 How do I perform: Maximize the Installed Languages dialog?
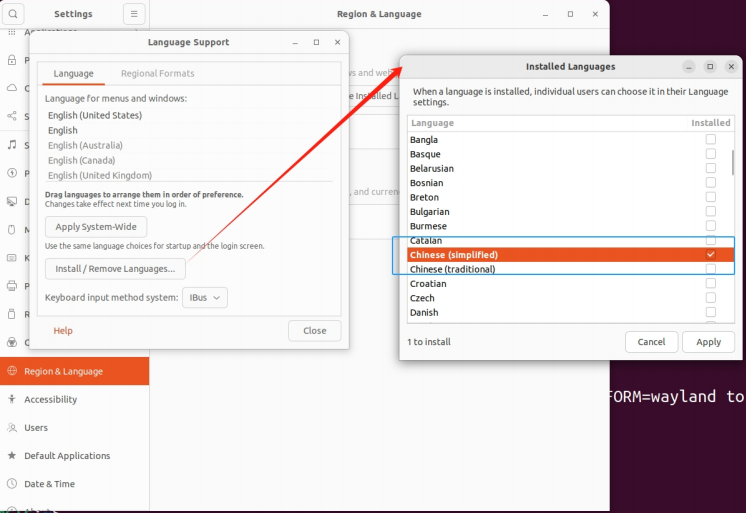[710, 67]
